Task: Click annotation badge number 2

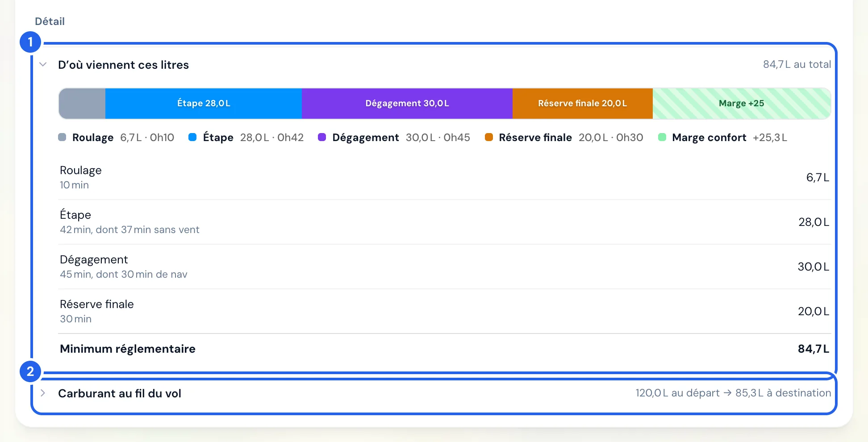Action: click(30, 371)
